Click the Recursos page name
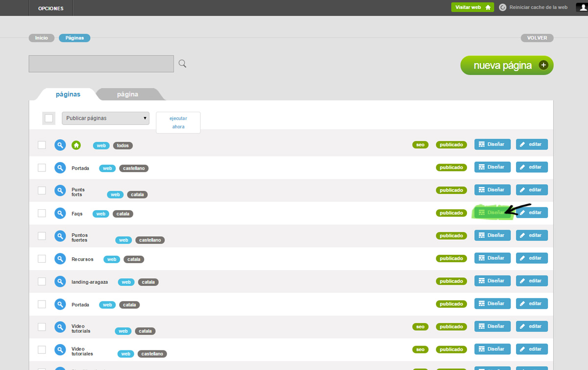The width and height of the screenshot is (588, 370). click(x=82, y=259)
